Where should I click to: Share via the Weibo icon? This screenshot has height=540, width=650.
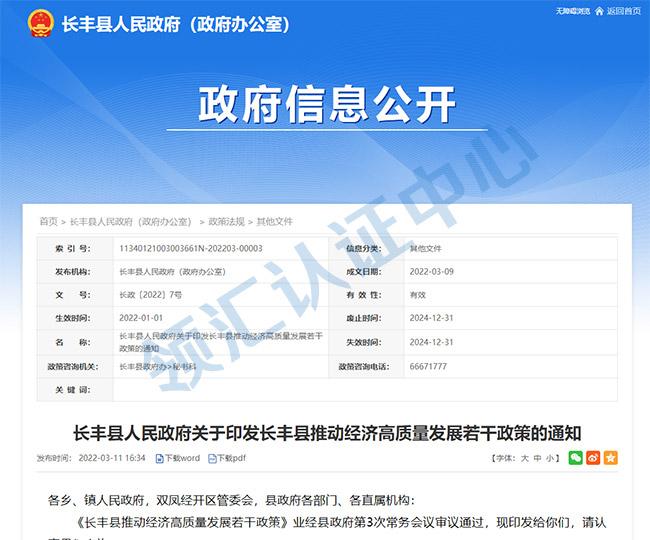click(593, 458)
